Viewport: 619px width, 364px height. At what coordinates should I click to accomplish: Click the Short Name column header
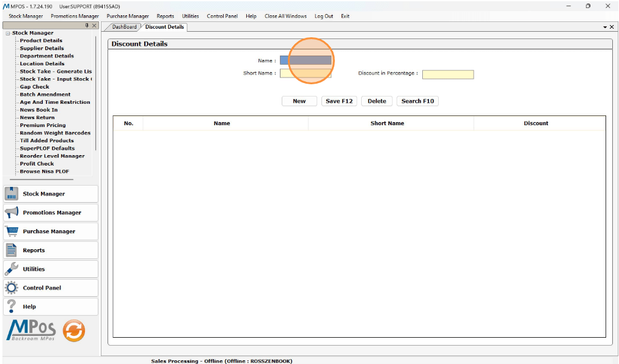tap(387, 123)
